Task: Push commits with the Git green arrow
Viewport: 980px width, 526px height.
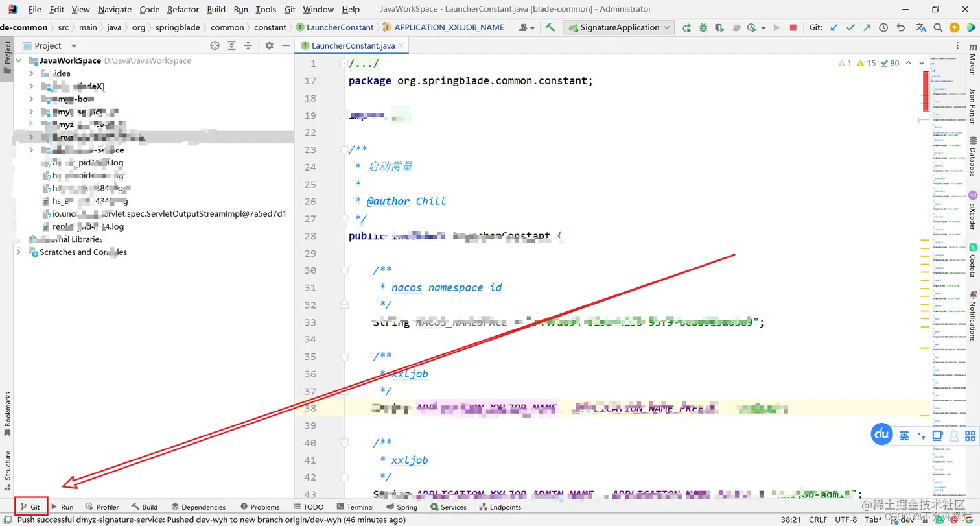Action: [867, 27]
